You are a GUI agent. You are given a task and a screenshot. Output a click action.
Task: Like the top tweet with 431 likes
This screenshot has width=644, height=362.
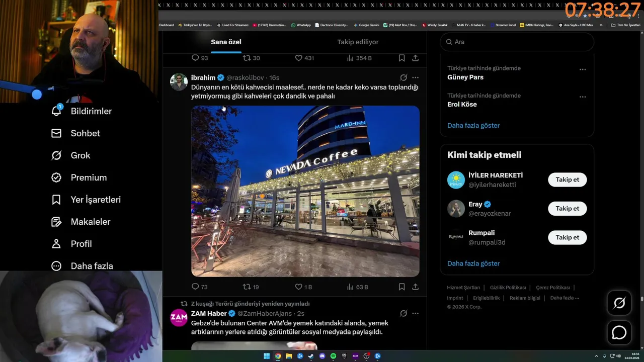[x=304, y=58]
